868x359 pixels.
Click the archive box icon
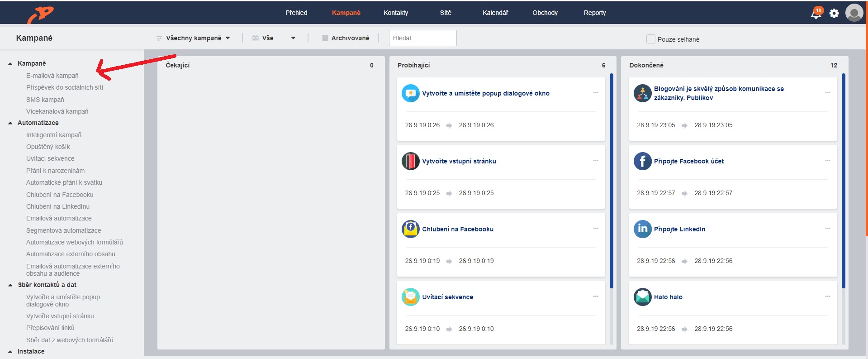click(325, 38)
